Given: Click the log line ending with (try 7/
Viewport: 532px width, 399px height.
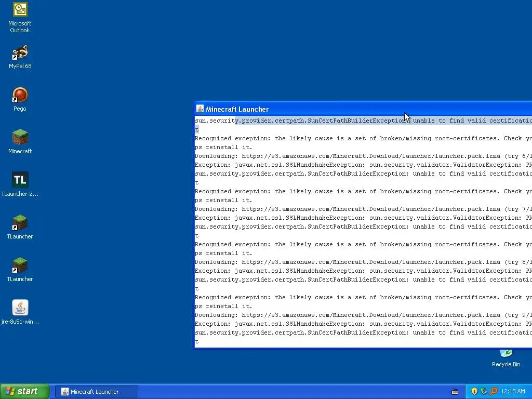Looking at the screenshot, I should tap(363, 209).
